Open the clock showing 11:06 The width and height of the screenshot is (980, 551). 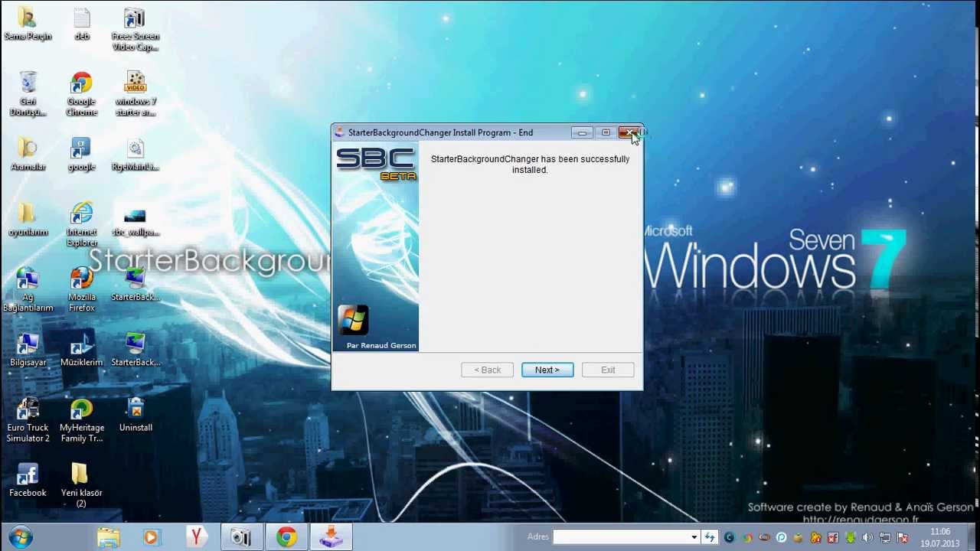pyautogui.click(x=940, y=538)
